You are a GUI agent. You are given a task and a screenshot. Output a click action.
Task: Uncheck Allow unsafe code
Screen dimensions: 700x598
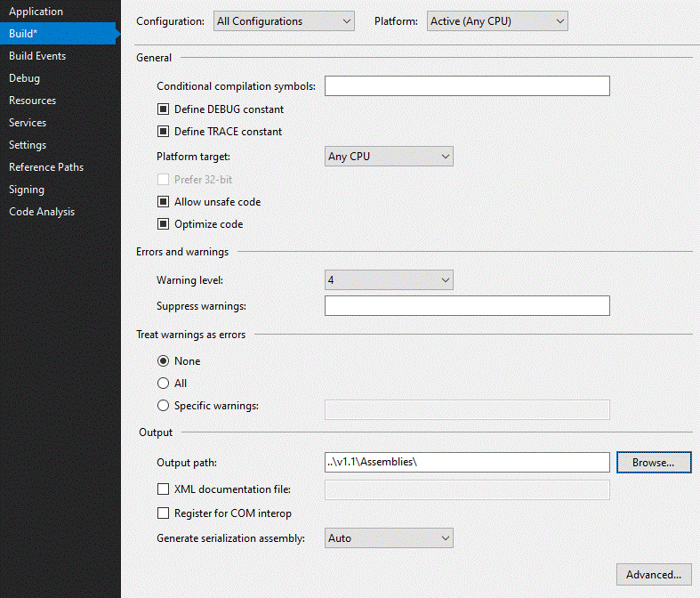tap(164, 202)
